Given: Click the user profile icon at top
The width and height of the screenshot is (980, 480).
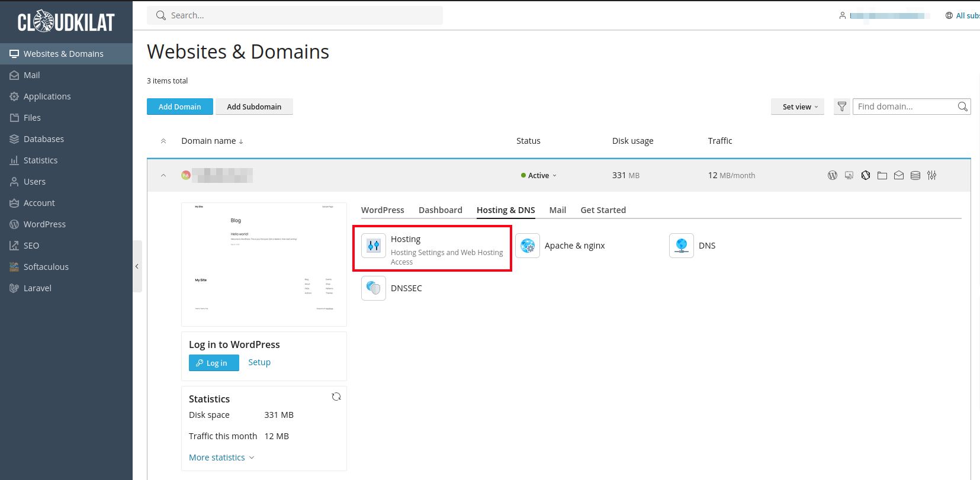Looking at the screenshot, I should tap(842, 15).
